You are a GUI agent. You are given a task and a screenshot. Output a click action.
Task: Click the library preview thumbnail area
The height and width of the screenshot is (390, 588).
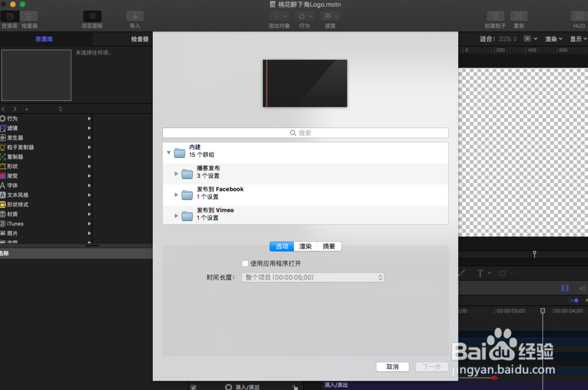tap(36, 75)
